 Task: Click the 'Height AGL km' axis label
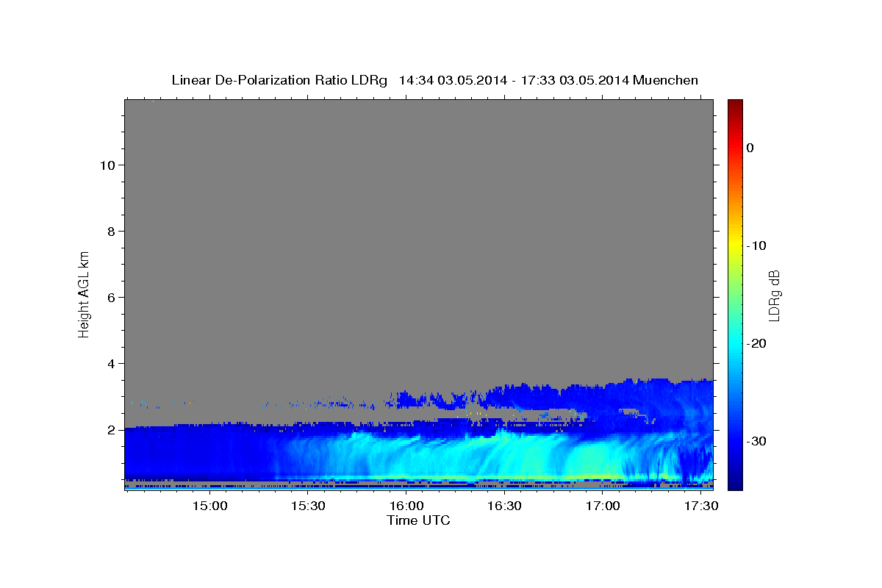click(84, 293)
